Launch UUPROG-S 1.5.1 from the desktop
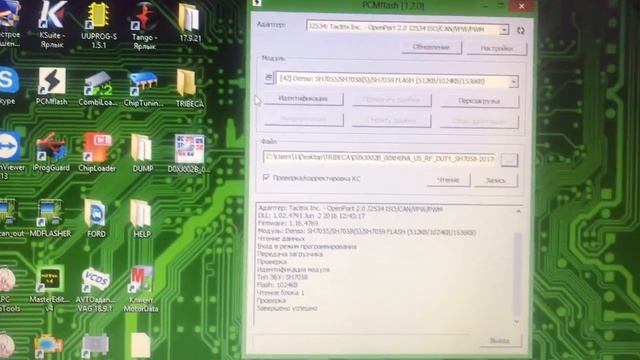This screenshot has height=360, width=640. pos(98,24)
